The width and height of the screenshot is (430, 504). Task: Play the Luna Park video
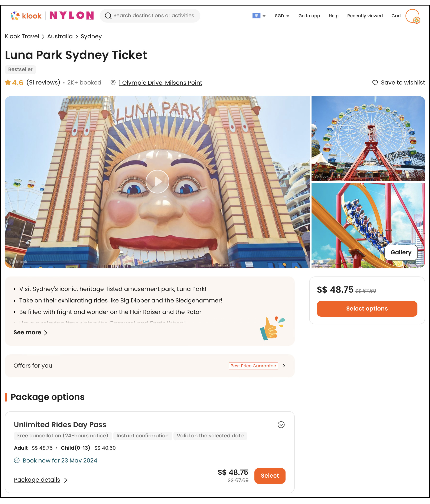click(157, 182)
